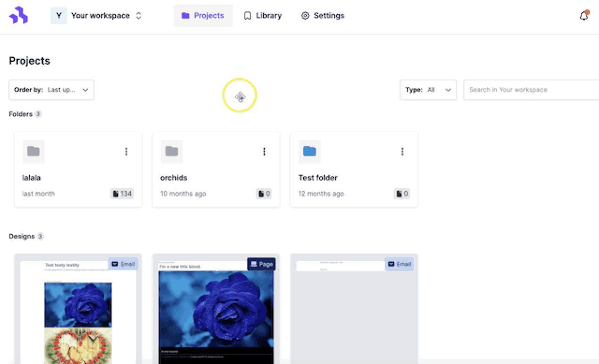
Task: Open the blue rose Page design thumbnail
Action: 216,311
